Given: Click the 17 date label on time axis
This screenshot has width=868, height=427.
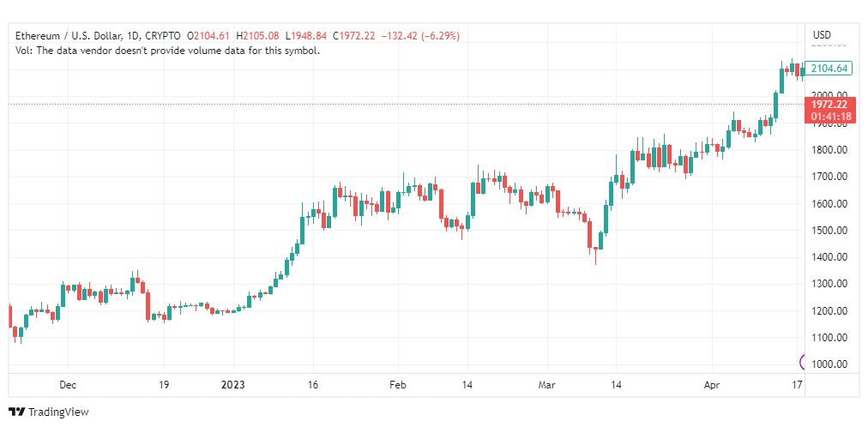Looking at the screenshot, I should point(797,385).
